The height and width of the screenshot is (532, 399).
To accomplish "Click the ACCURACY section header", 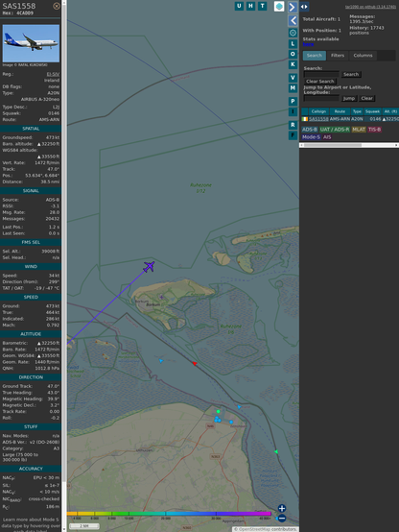I will coord(31,469).
